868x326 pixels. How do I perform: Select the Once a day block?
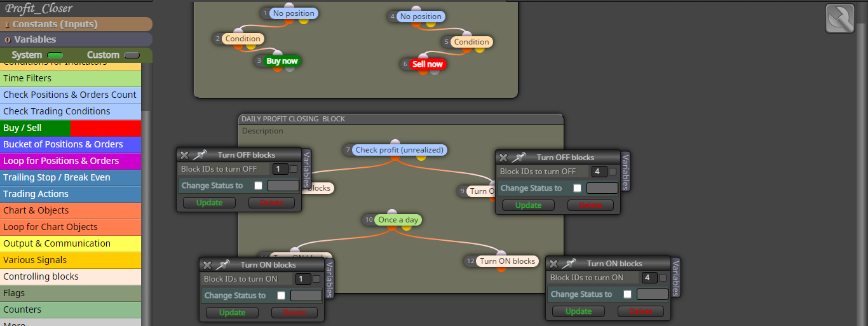click(398, 220)
